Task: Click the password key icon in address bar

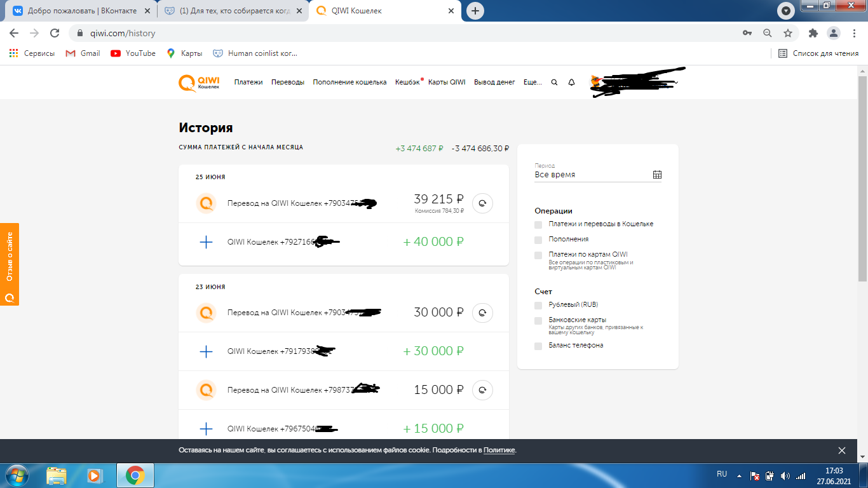Action: (x=748, y=33)
